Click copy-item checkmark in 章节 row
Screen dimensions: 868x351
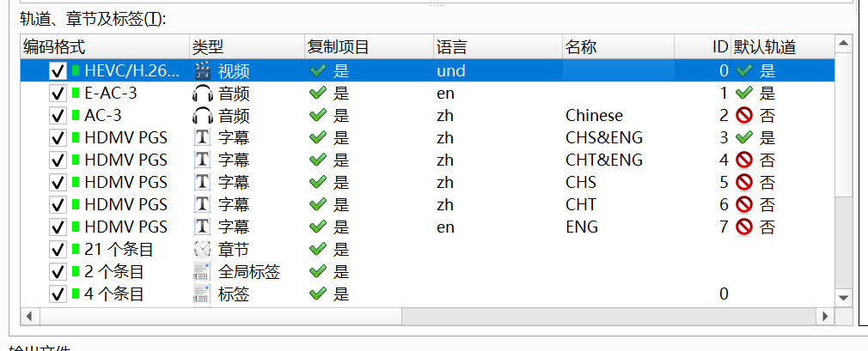(318, 249)
